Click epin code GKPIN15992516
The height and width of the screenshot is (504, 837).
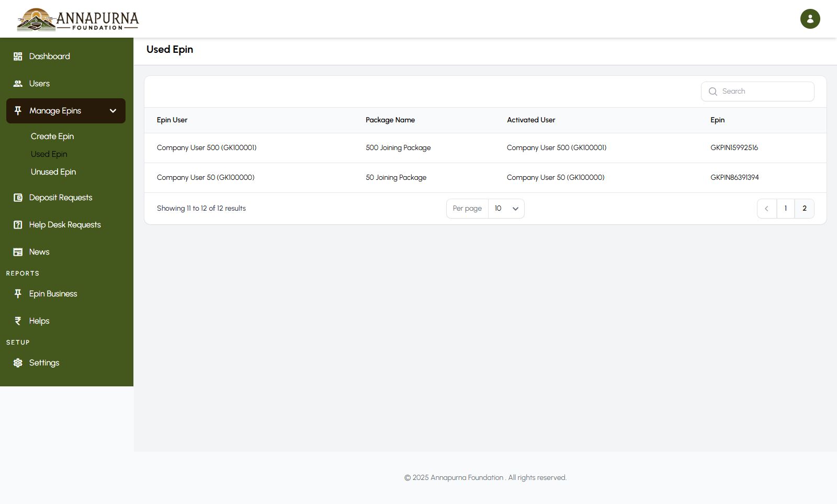[x=734, y=148]
